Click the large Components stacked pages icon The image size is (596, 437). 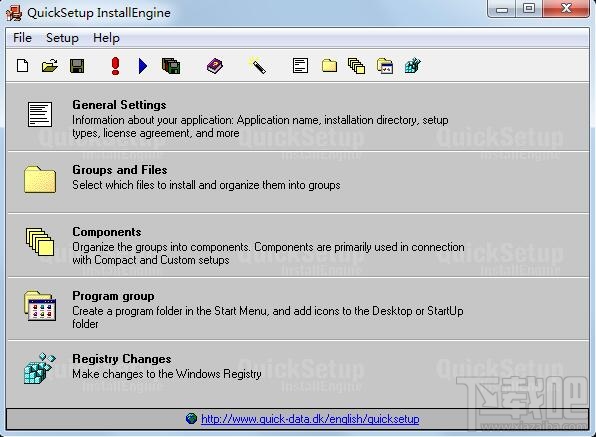pos(40,242)
